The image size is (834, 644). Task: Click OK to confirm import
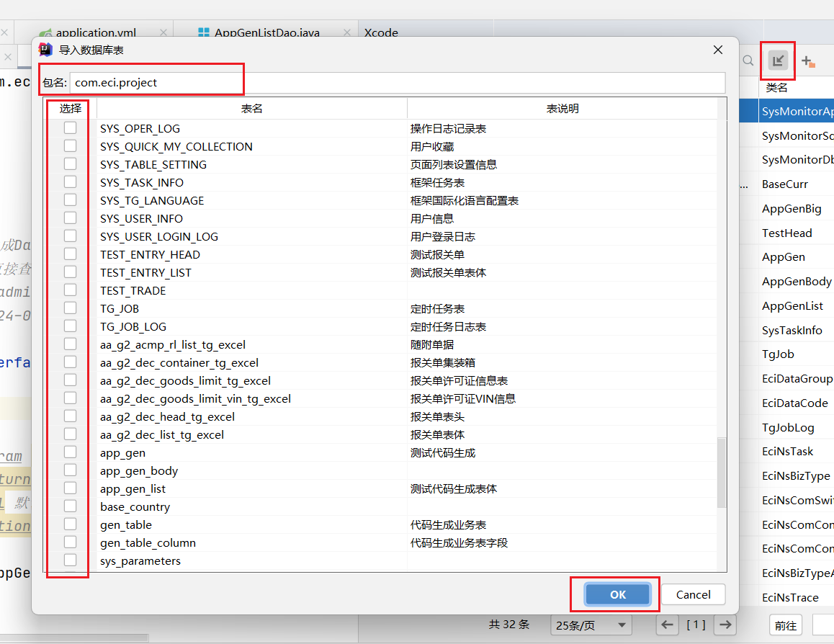click(x=617, y=594)
